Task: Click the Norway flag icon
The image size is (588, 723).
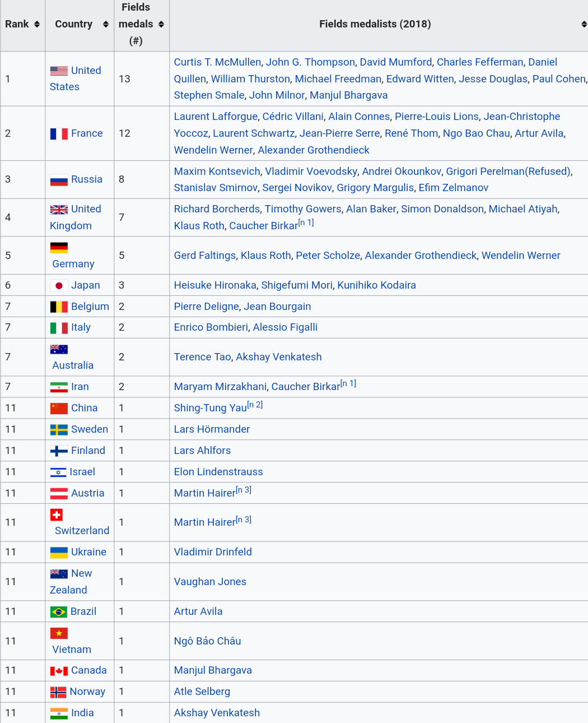Action: (58, 692)
